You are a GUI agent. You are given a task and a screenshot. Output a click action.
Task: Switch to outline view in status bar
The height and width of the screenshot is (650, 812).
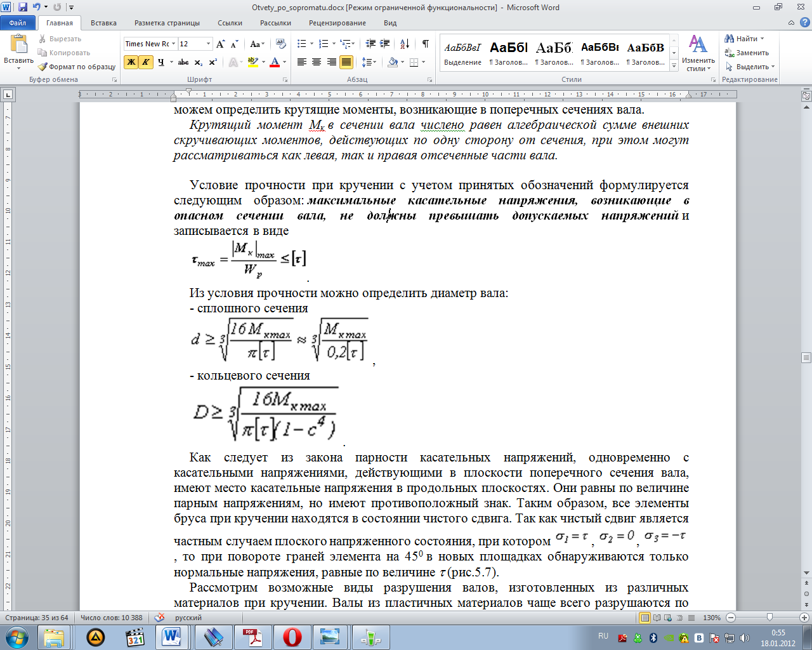click(x=679, y=618)
